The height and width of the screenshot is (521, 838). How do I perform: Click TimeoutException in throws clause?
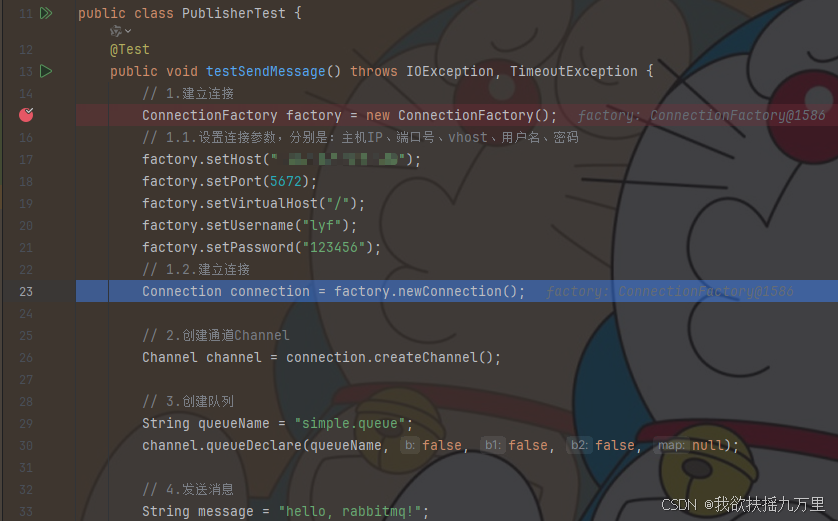(573, 72)
